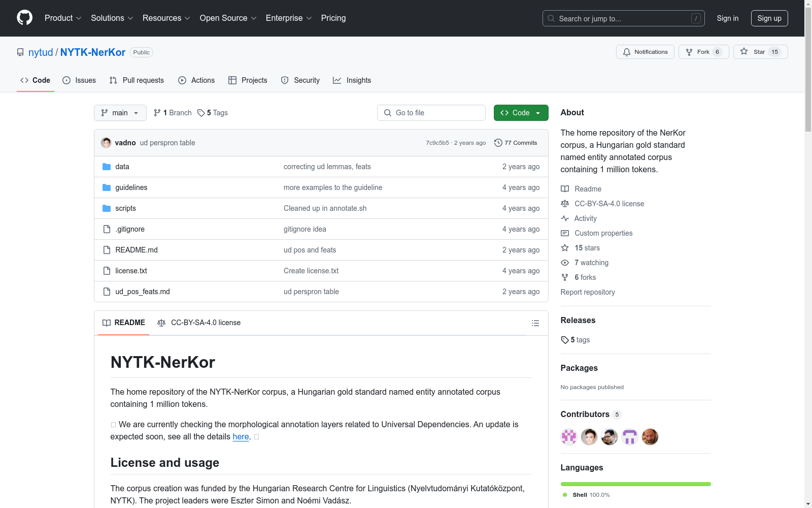Switch to the Pull requests tab

[137, 80]
